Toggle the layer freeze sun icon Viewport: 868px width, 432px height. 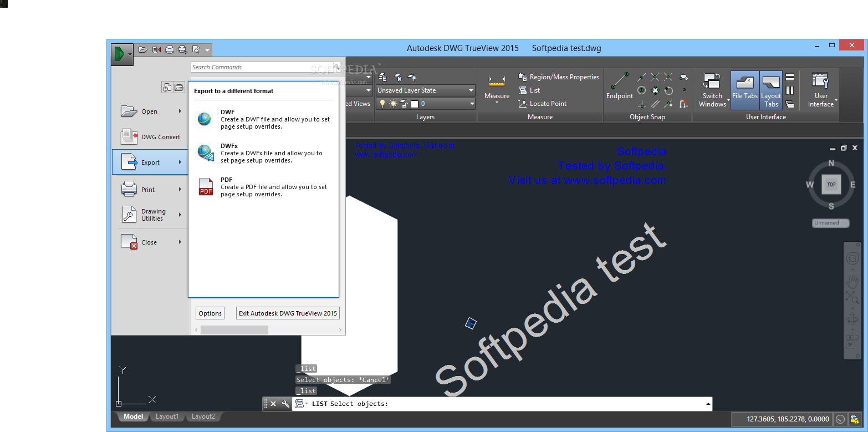[393, 104]
